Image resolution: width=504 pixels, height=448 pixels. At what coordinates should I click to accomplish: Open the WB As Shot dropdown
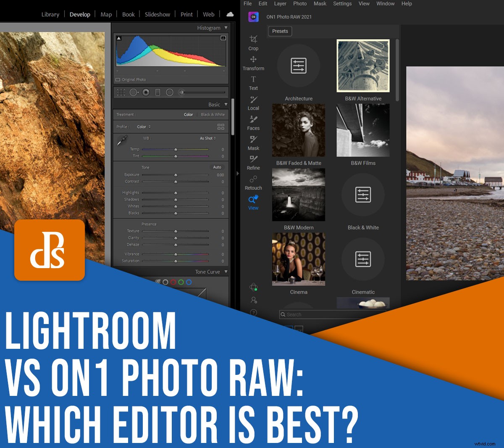tap(207, 137)
